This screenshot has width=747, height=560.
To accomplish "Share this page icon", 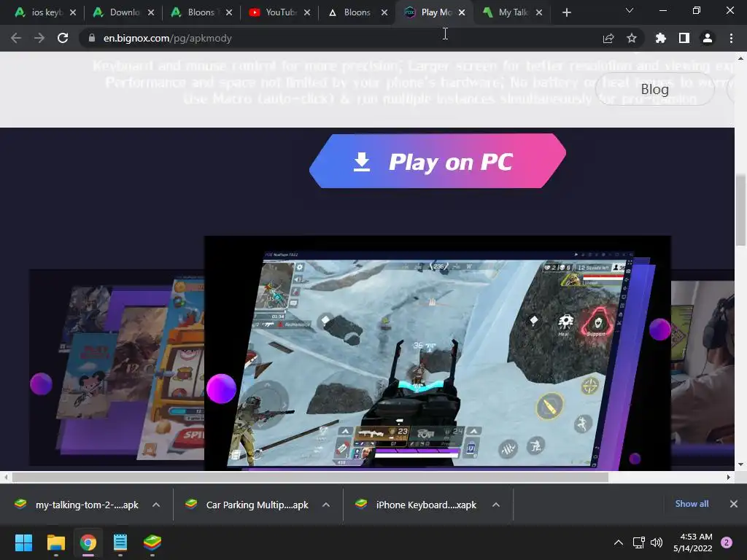I will click(608, 38).
